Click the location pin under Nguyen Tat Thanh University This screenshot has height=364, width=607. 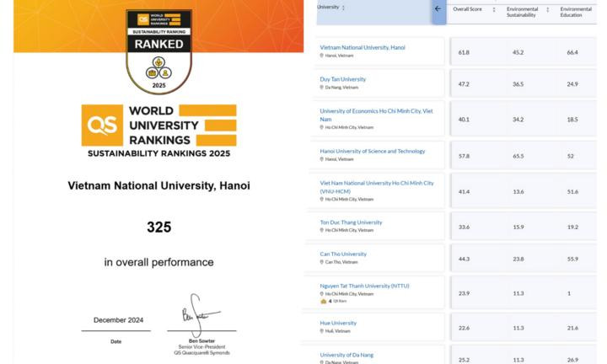321,294
